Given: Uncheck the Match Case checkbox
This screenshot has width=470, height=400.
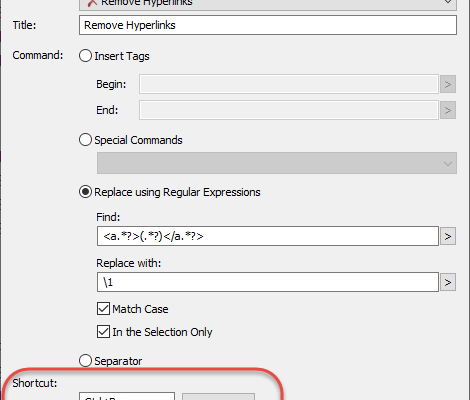Looking at the screenshot, I should (103, 309).
